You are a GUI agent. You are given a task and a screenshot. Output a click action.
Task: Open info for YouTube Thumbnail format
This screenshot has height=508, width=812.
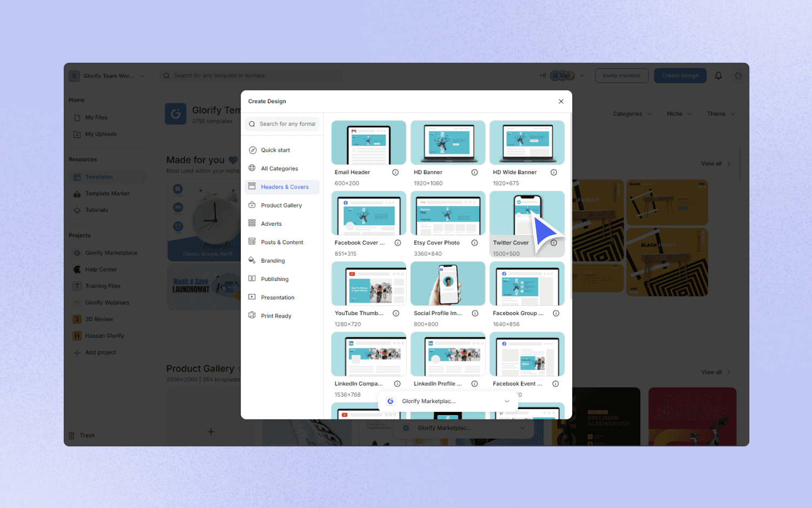click(396, 313)
